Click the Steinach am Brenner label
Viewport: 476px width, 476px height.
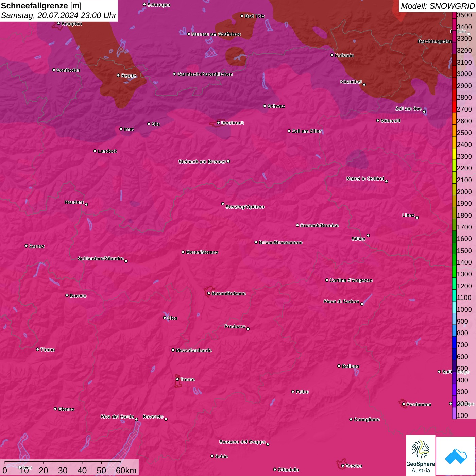tap(202, 161)
